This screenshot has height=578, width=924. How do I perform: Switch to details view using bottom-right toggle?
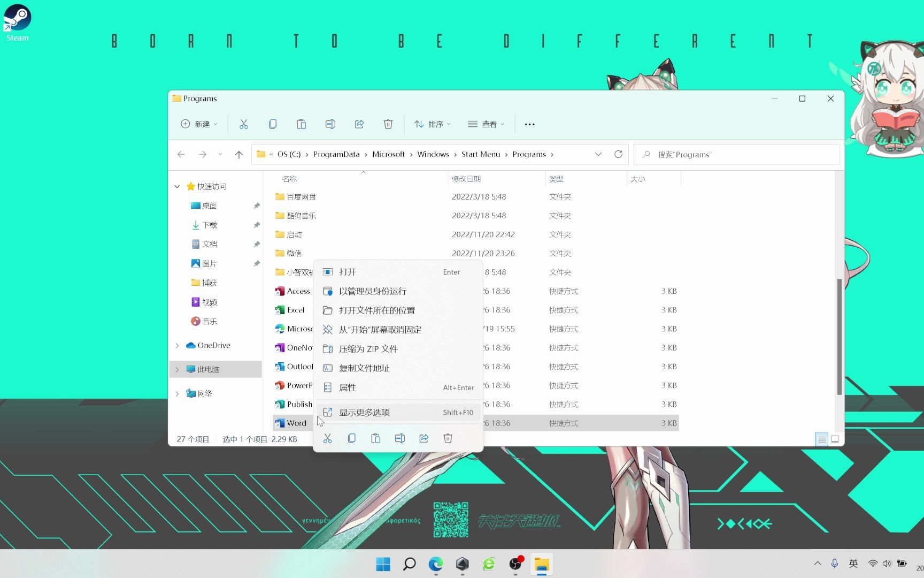click(x=821, y=439)
